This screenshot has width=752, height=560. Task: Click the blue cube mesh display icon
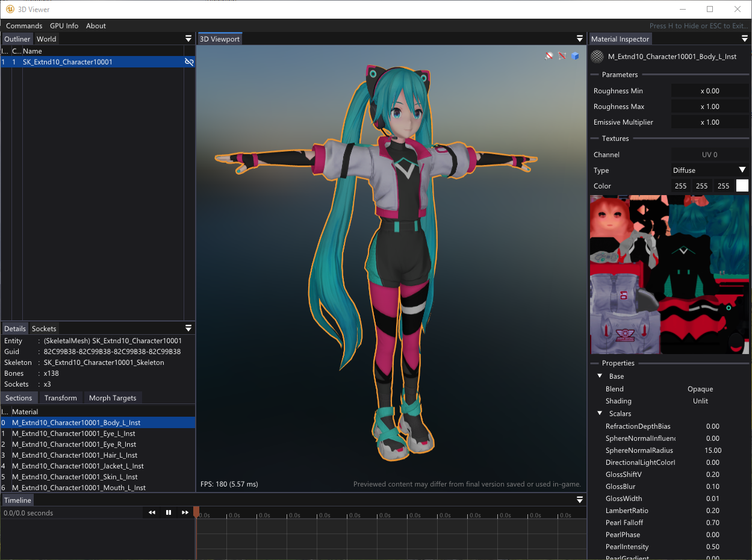[x=575, y=55]
